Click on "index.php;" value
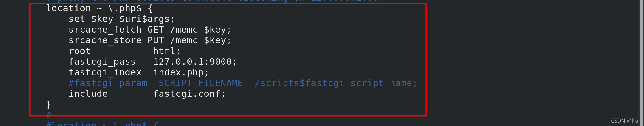The height and width of the screenshot is (126, 644). (x=181, y=73)
